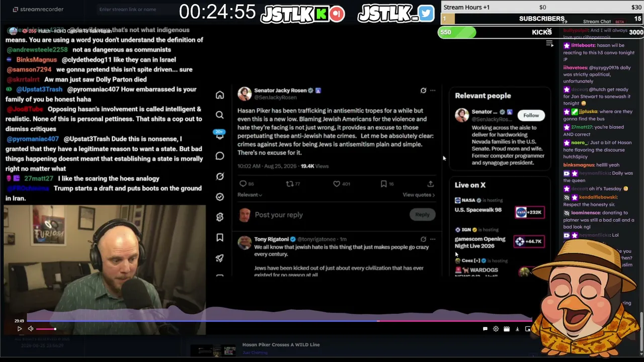
Task: Join the IGN live +44.7K listeners badge
Action: click(x=529, y=241)
